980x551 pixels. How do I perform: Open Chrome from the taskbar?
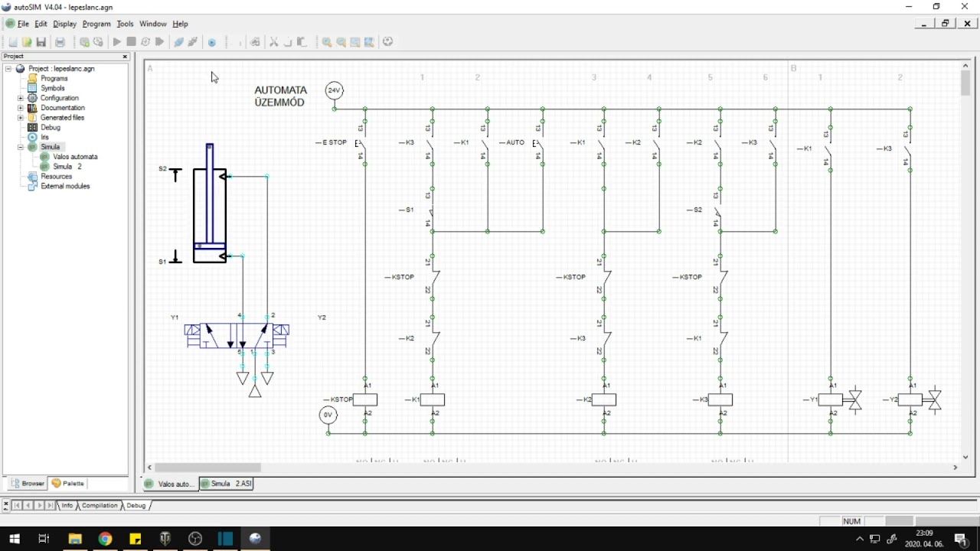point(105,539)
